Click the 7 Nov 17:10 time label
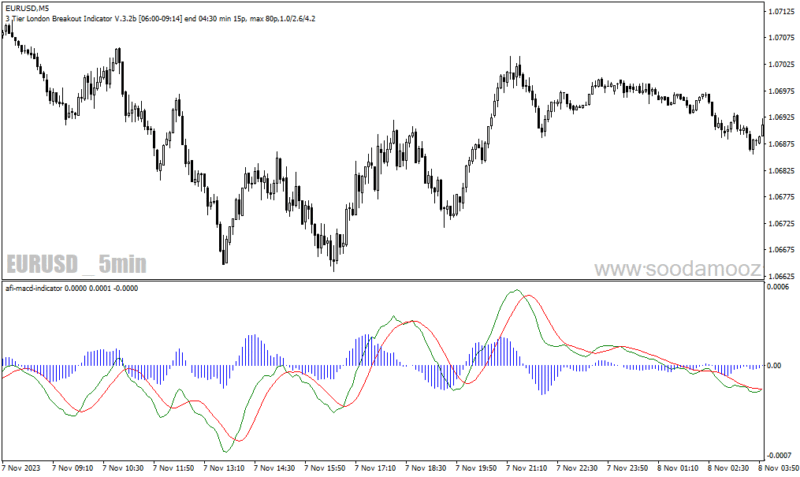 375,468
